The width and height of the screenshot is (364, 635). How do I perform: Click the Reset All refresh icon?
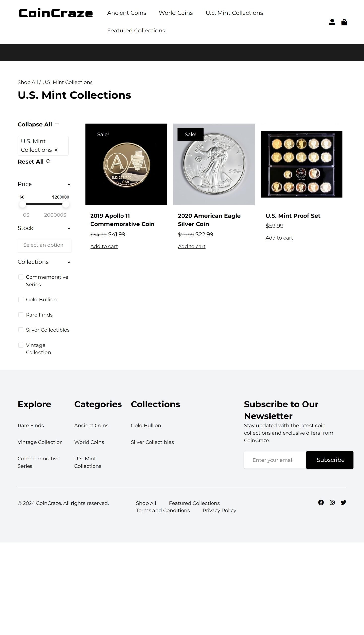(x=48, y=161)
